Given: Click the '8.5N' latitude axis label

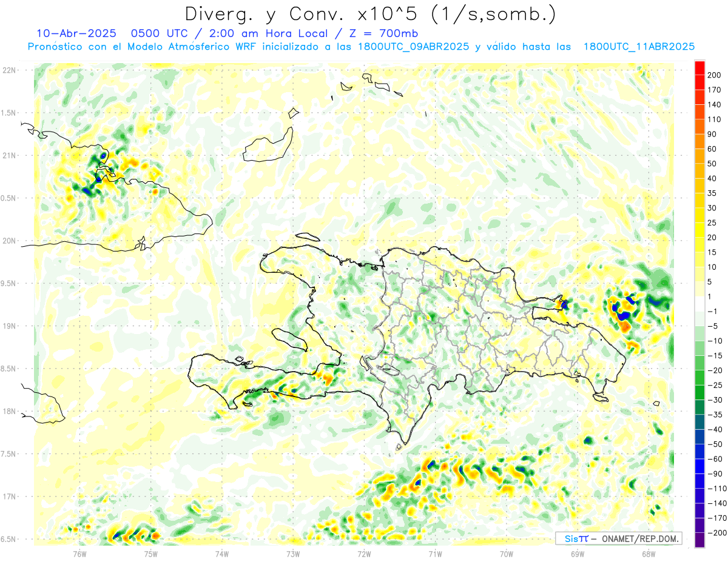Looking at the screenshot, I should click(8, 369).
